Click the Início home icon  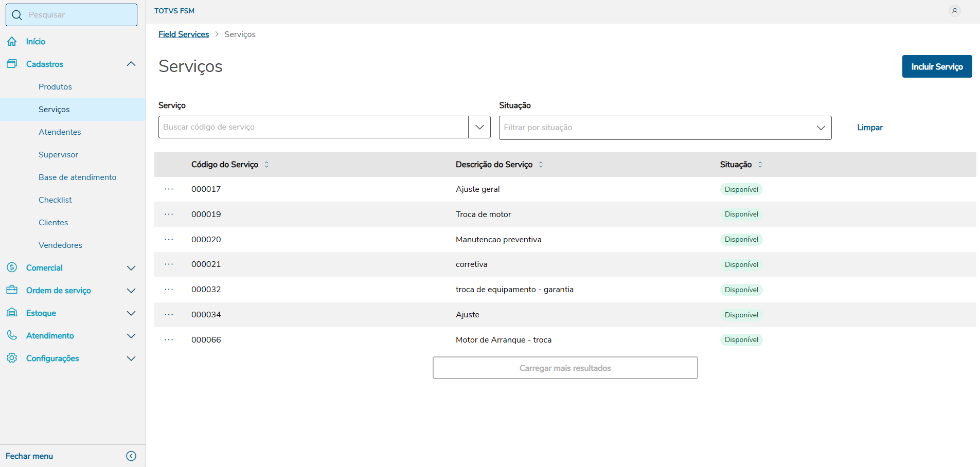coord(12,42)
